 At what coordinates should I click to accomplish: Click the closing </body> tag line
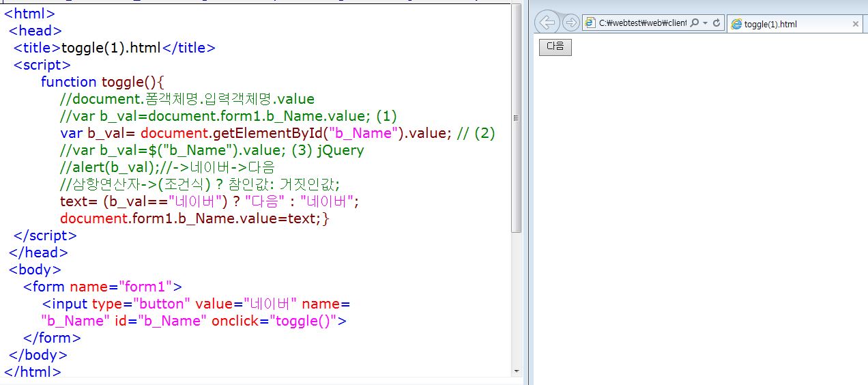pyautogui.click(x=38, y=355)
